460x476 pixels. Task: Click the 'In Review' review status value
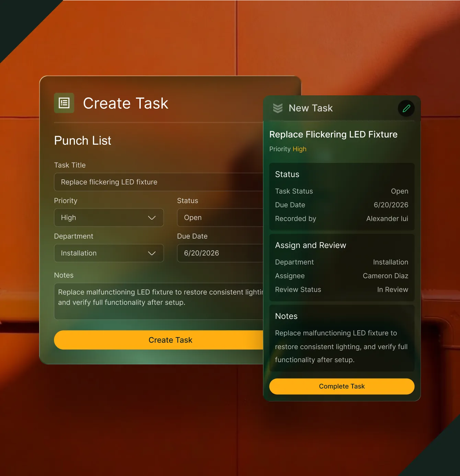pyautogui.click(x=393, y=290)
